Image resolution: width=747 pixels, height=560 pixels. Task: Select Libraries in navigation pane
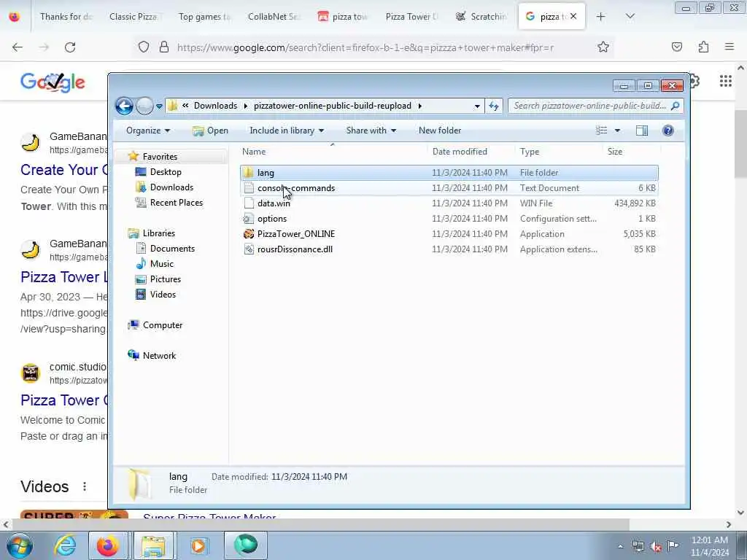[x=158, y=233]
